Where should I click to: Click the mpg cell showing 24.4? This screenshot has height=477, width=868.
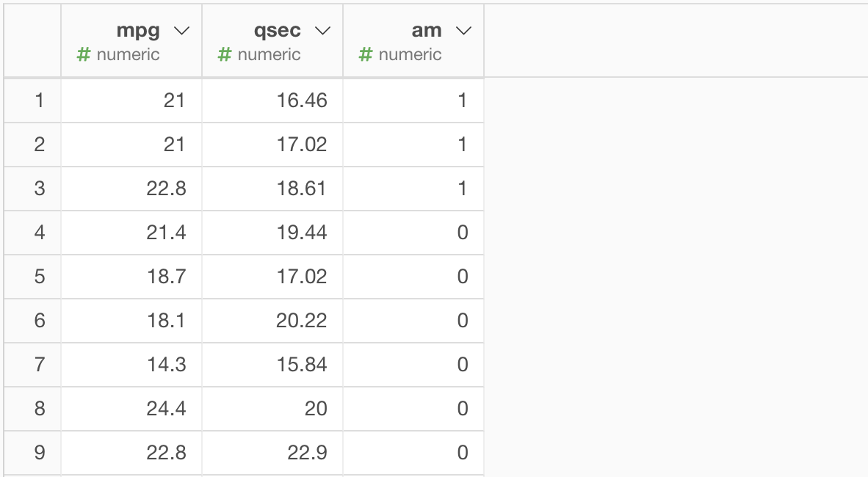coord(166,409)
